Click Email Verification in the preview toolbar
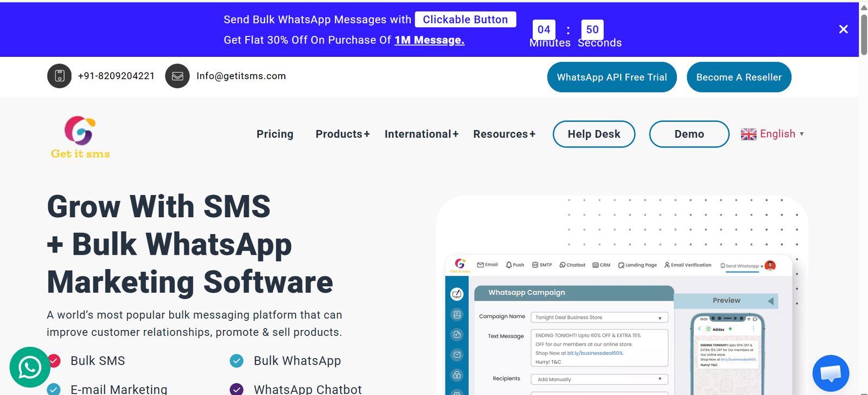 pos(688,265)
